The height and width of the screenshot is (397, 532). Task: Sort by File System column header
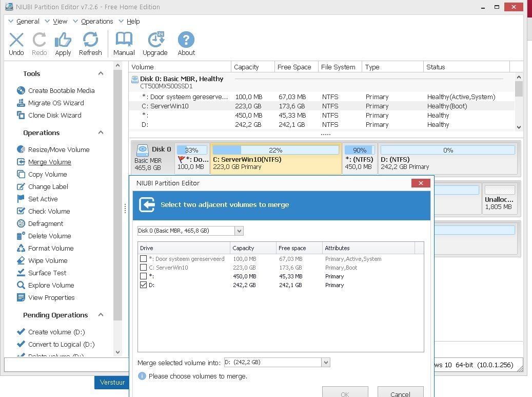340,67
